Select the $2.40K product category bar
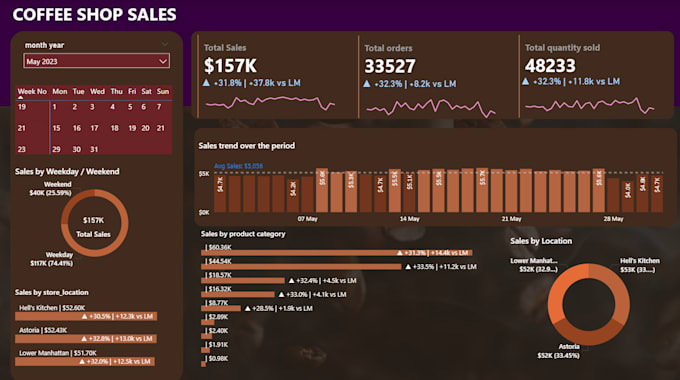The image size is (680, 380). 206,336
